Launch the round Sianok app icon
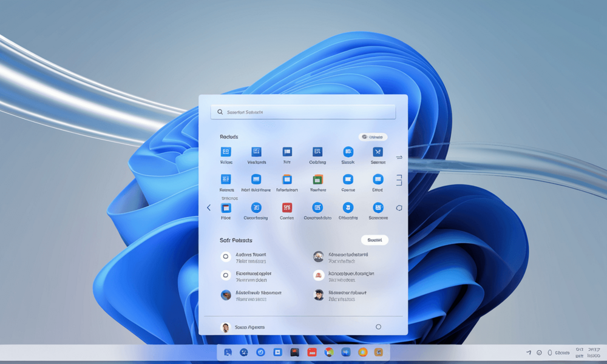This screenshot has width=607, height=364. click(348, 152)
